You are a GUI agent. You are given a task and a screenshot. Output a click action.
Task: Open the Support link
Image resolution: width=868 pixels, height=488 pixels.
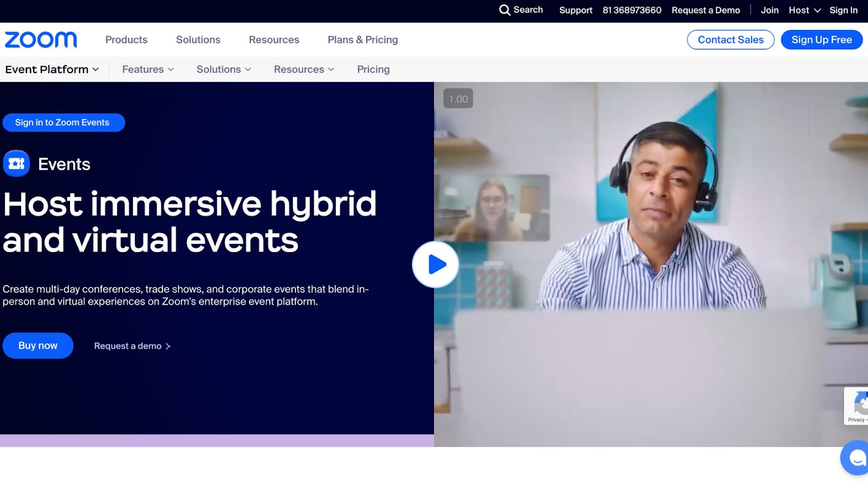576,10
